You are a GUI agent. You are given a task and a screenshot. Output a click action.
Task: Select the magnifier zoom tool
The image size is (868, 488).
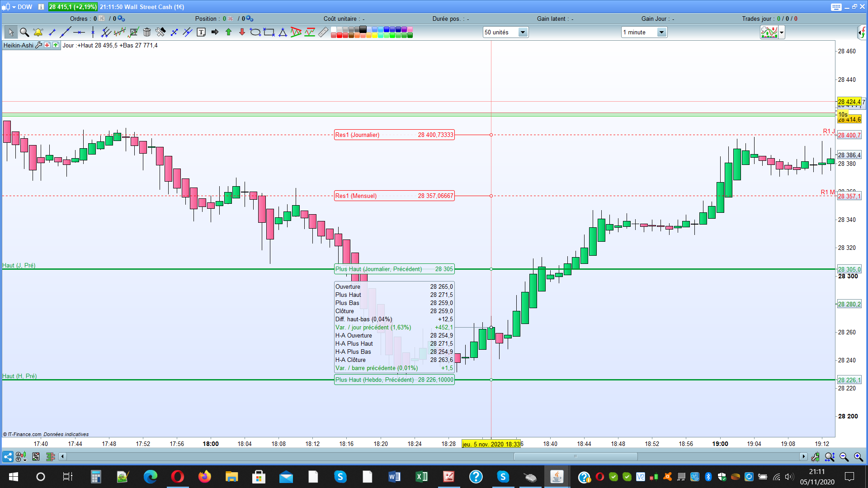24,32
